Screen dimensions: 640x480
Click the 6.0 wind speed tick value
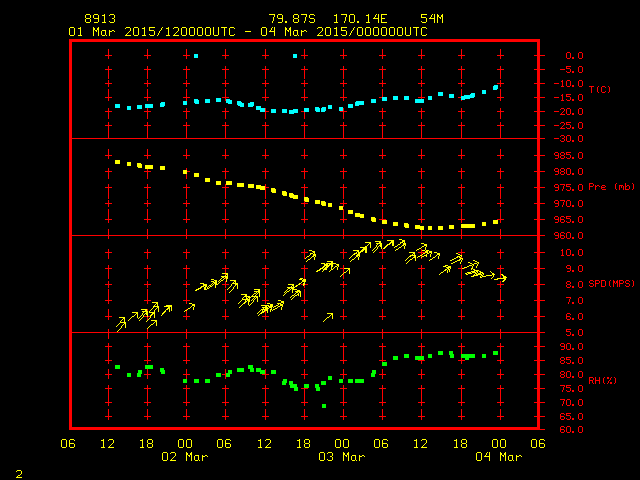pyautogui.click(x=574, y=317)
